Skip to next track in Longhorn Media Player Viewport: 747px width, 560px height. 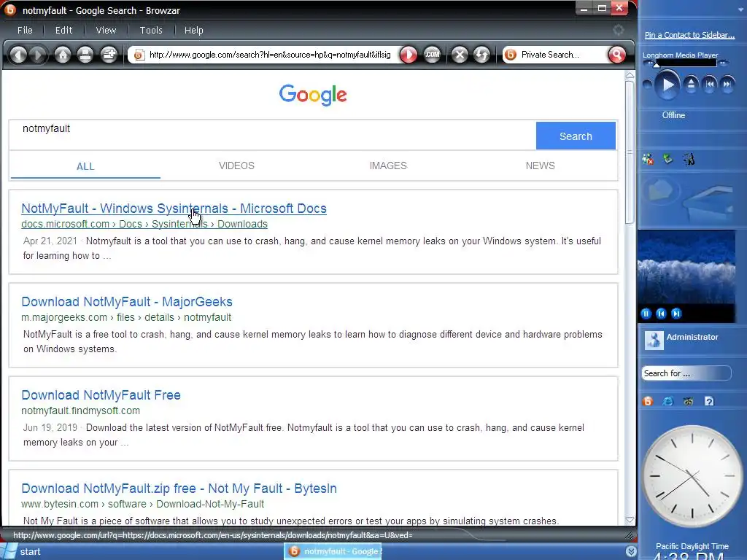pyautogui.click(x=727, y=85)
